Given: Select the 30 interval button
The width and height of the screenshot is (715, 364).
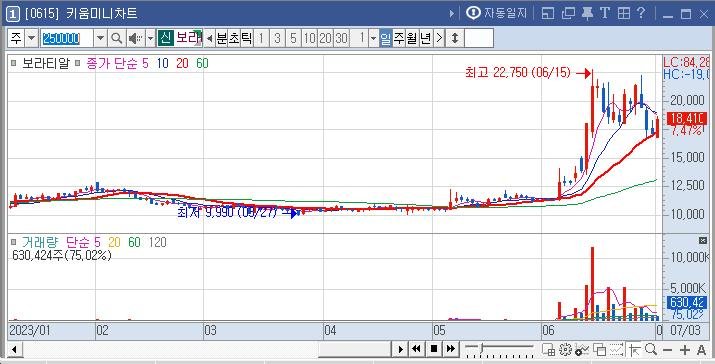Looking at the screenshot, I should pyautogui.click(x=341, y=38).
